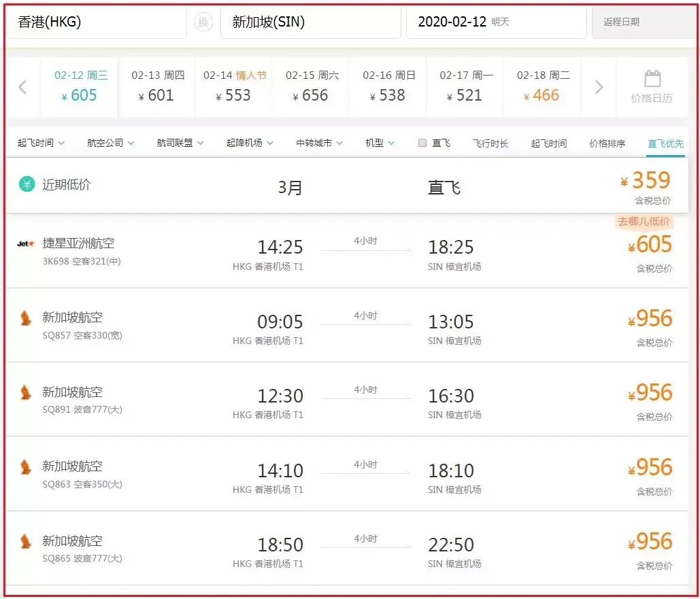This screenshot has height=599, width=700.
Task: Click the 香港(HKG) departure field
Action: [97, 22]
